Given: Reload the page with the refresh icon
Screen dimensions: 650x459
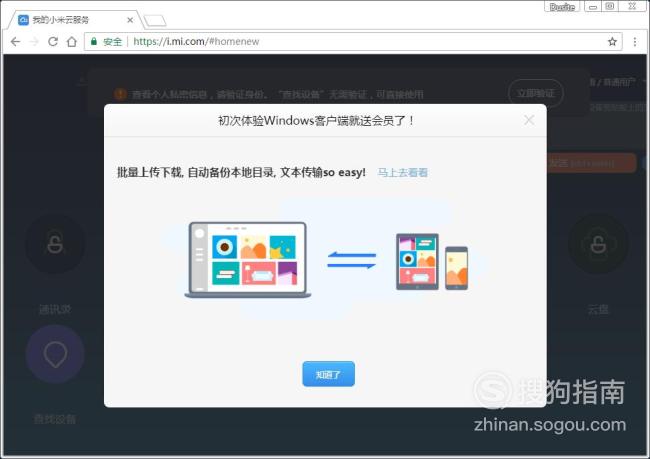Looking at the screenshot, I should click(x=53, y=41).
